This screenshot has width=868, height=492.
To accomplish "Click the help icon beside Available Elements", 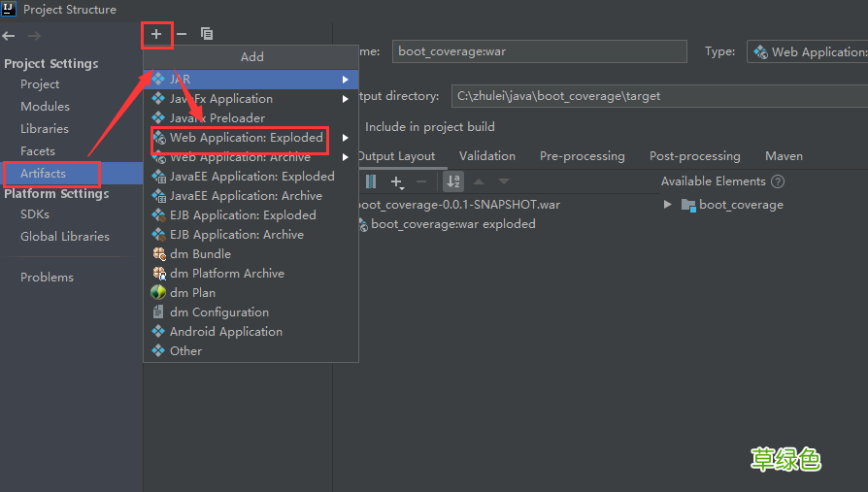I will [778, 181].
